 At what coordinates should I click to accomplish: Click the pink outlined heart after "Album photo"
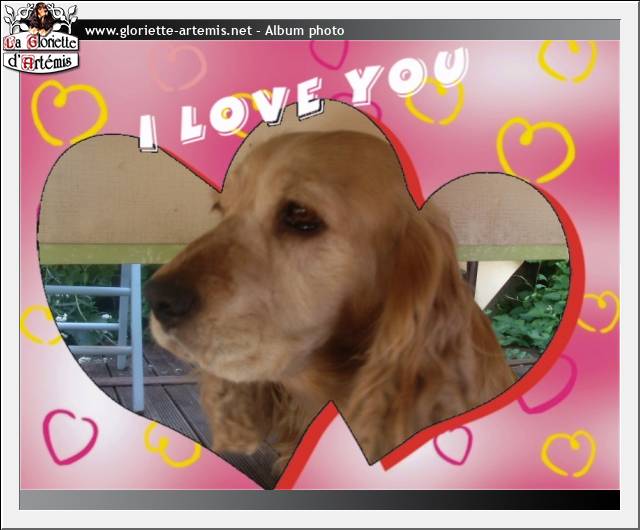329,52
